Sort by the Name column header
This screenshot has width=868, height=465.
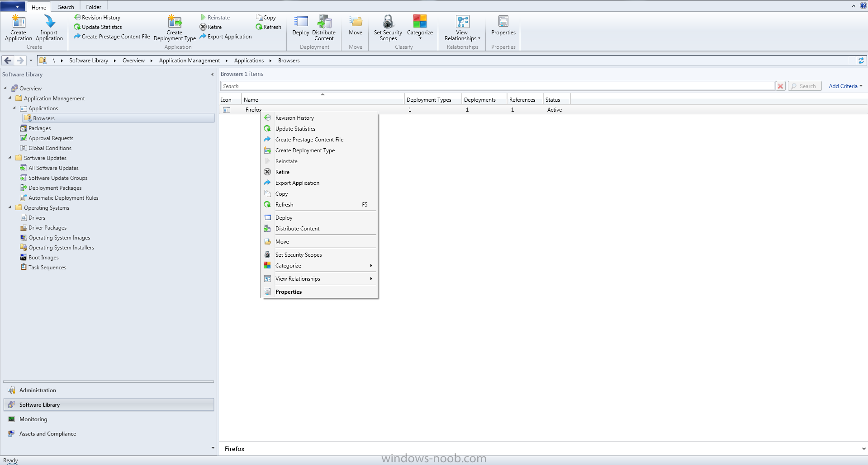pos(323,99)
